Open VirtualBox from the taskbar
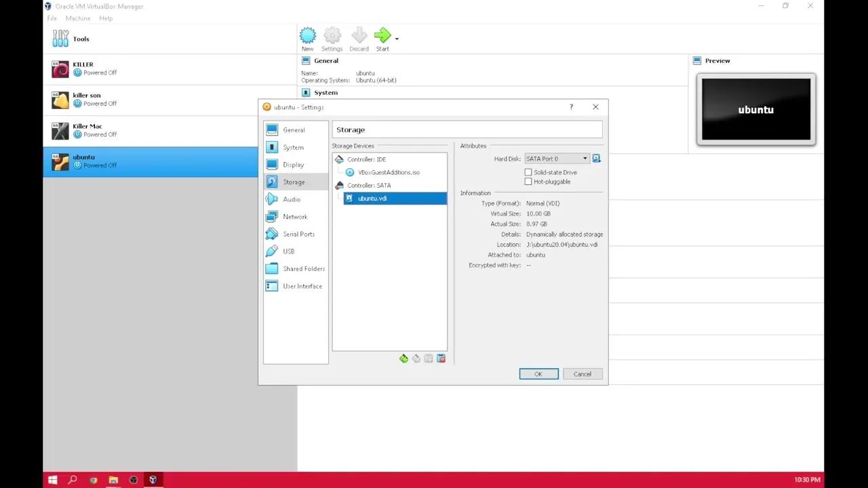Screen dimensions: 868x488 click(153, 480)
